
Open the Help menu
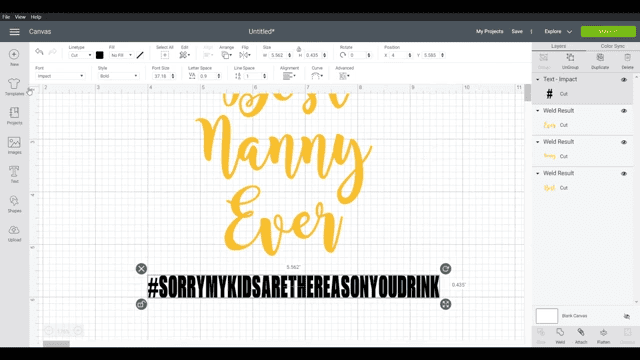coord(36,17)
